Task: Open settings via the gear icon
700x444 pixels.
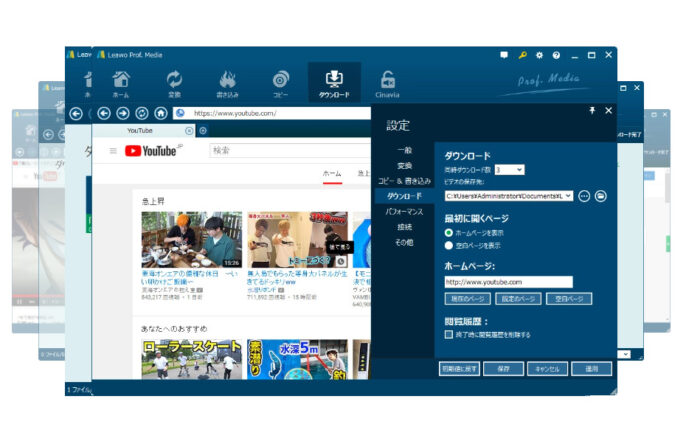Action: click(x=539, y=55)
